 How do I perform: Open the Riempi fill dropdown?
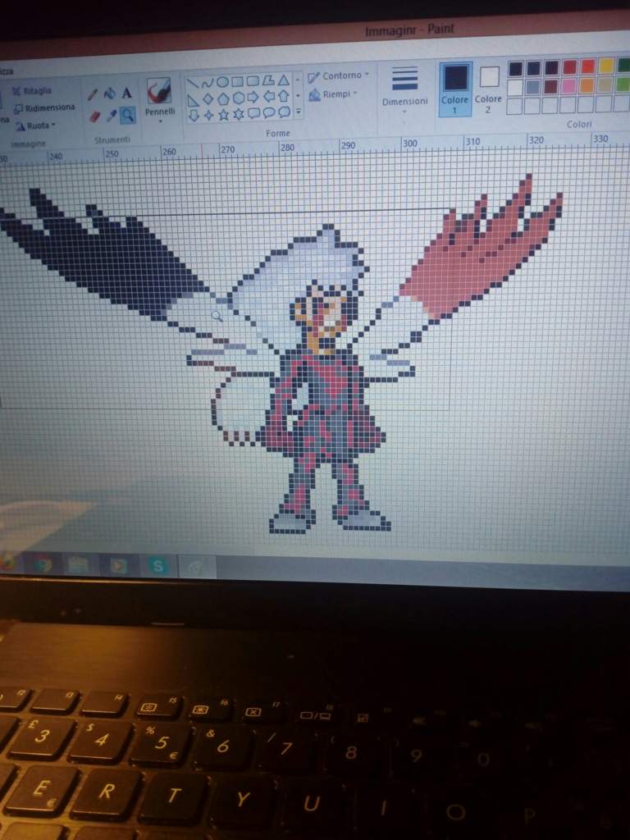(x=333, y=94)
